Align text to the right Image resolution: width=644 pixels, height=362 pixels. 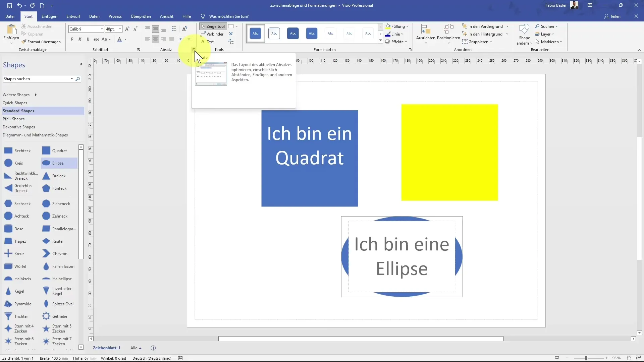coord(164,39)
